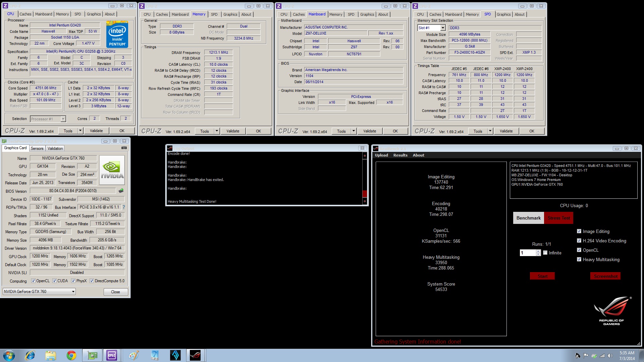Click OK in the Mainboard CPU-Z window
The image size is (644, 362).
(x=395, y=131)
